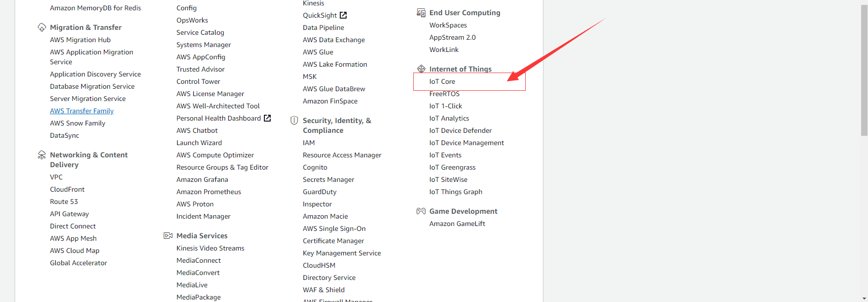Open Amazon FinSpace
868x302 pixels.
click(330, 101)
